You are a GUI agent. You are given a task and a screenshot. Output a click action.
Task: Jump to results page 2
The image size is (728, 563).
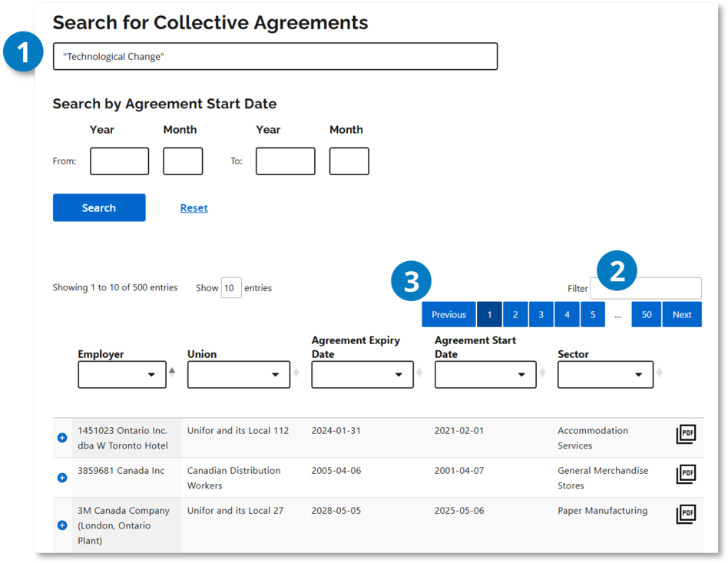point(515,314)
